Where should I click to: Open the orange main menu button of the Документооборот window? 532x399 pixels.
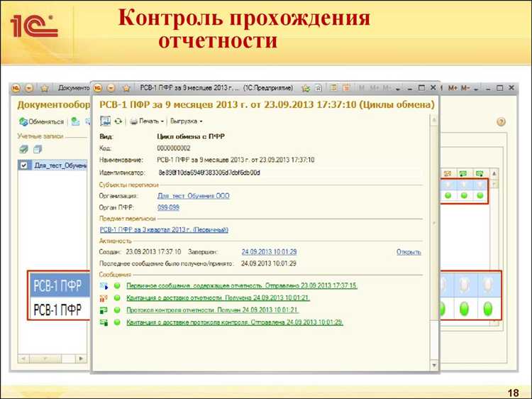[x=29, y=88]
